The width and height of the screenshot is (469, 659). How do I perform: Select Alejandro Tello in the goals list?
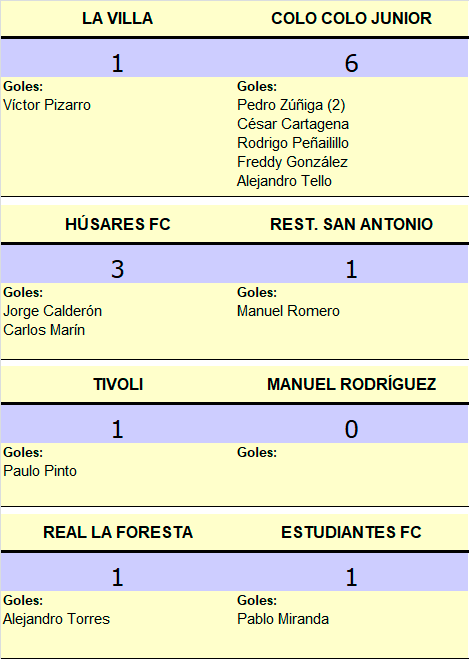[x=284, y=181]
